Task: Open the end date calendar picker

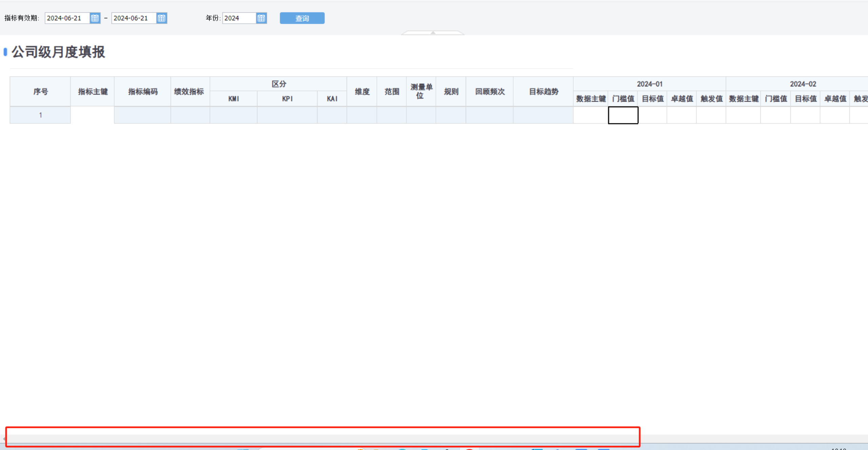Action: [x=161, y=18]
